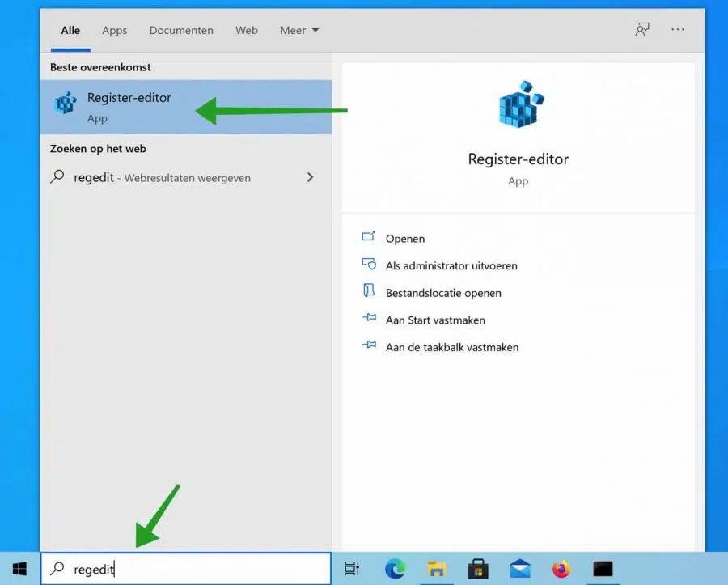The image size is (728, 585).
Task: Click the pin icon beside Aan Start vastmaken
Action: [369, 318]
